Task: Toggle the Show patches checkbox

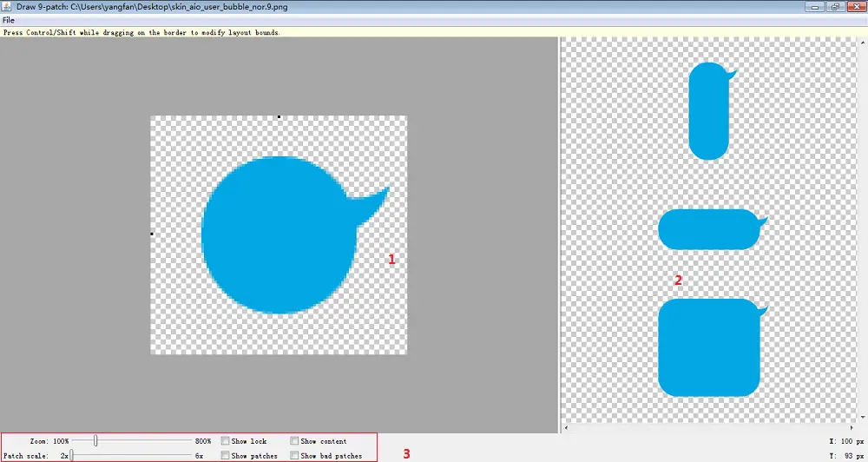Action: tap(226, 455)
